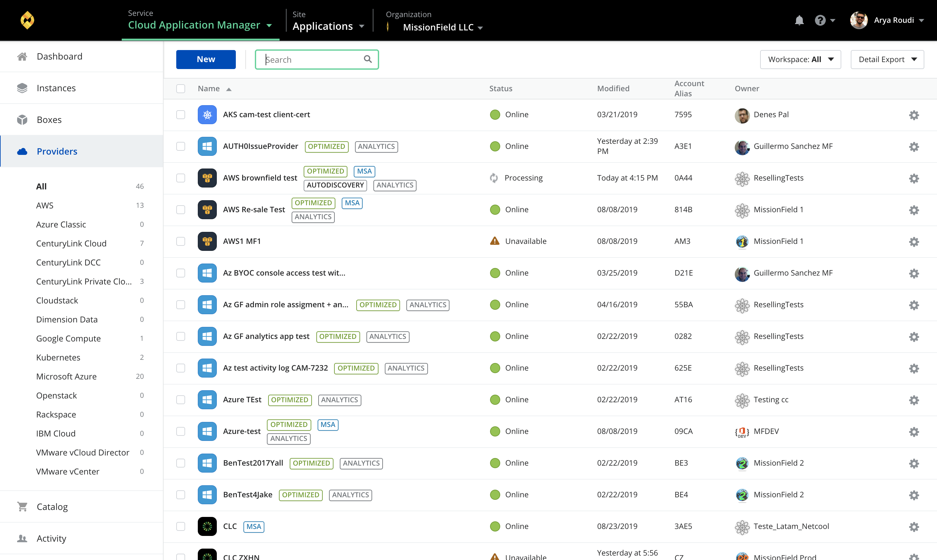The width and height of the screenshot is (937, 560).
Task: Check the AWS Re-sale Test row checkbox
Action: [181, 210]
